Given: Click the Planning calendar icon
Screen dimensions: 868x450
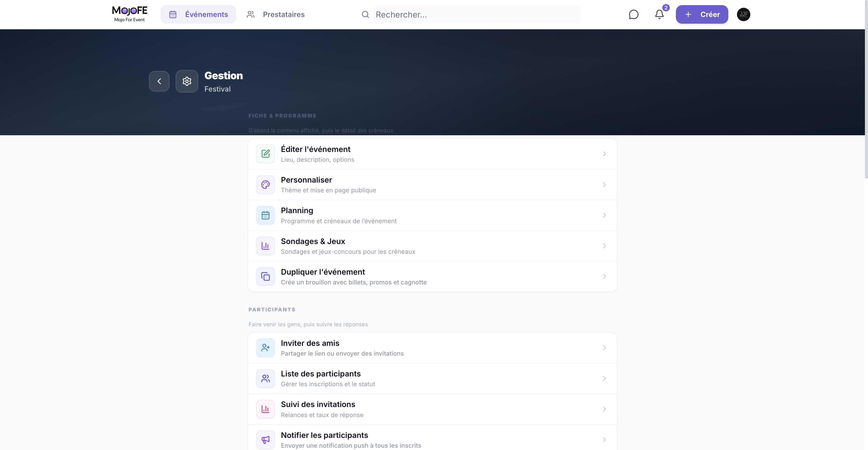Looking at the screenshot, I should (266, 215).
